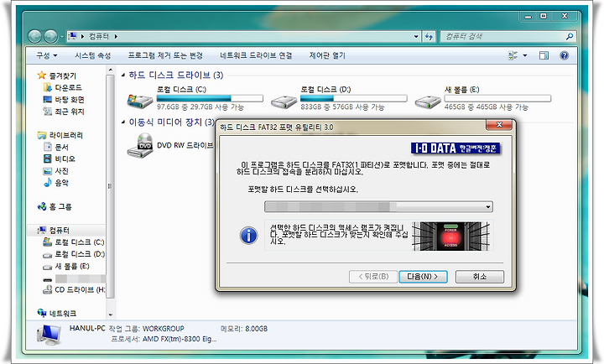Screen dimensions: 604x364
Task: Open recent pages dropdown next to Forward arrow
Action: coord(61,37)
